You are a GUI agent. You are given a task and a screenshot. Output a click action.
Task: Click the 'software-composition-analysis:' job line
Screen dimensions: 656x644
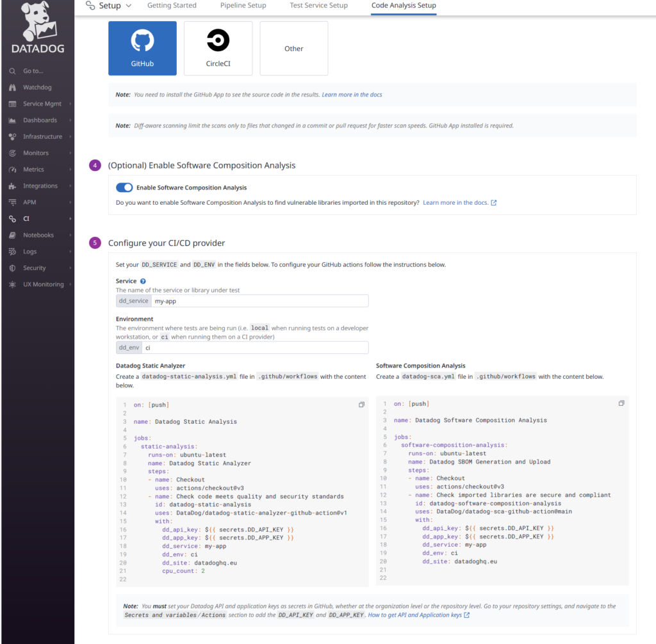[x=454, y=446]
